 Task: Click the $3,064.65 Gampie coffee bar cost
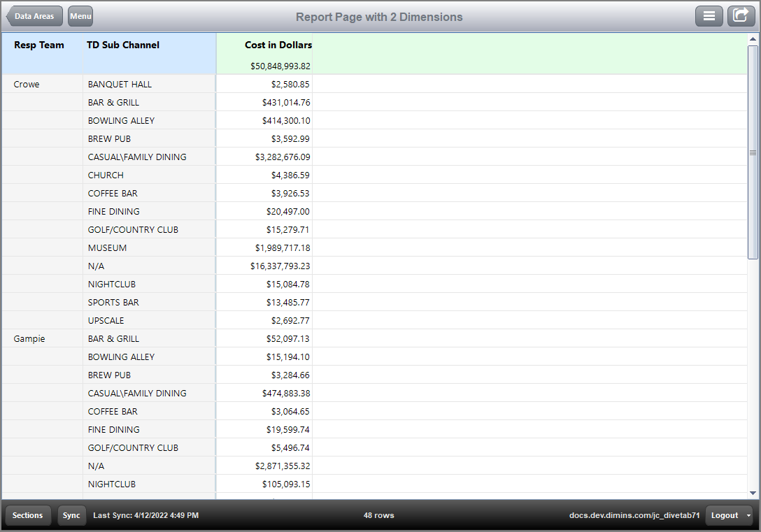290,412
